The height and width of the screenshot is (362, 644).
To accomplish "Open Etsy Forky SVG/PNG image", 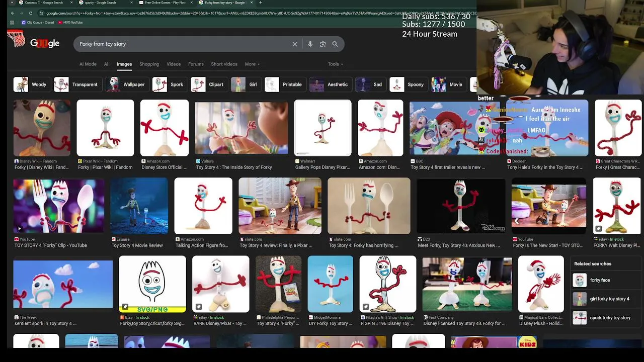I will [152, 284].
